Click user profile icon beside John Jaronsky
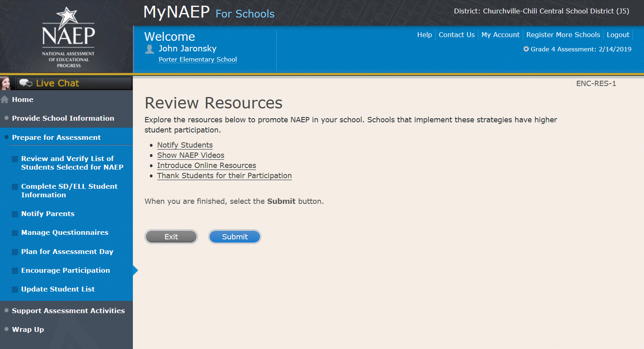The width and height of the screenshot is (644, 349). point(150,49)
